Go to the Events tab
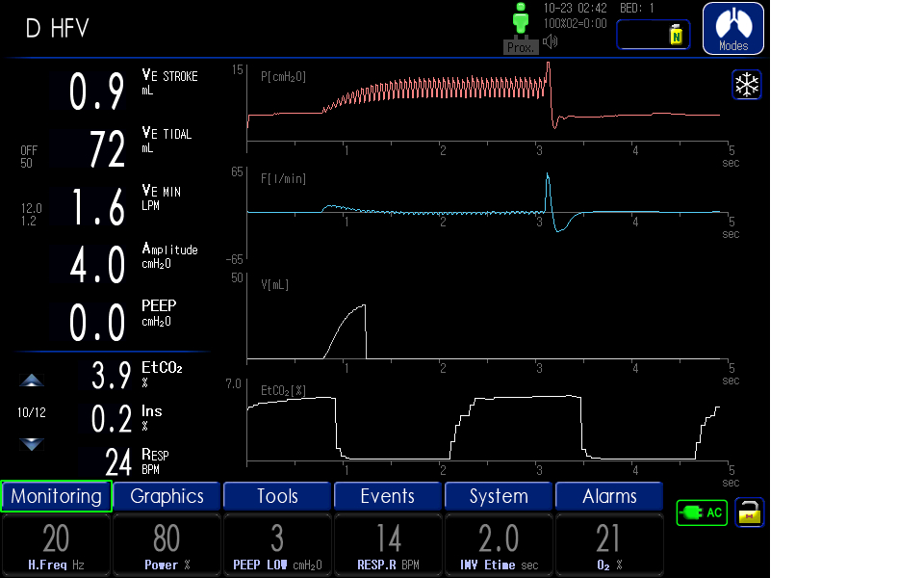 coord(388,496)
